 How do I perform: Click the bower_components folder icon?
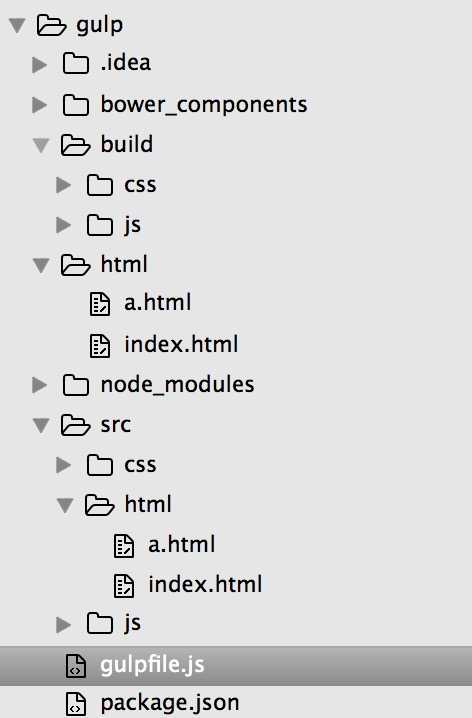pyautogui.click(x=76, y=105)
